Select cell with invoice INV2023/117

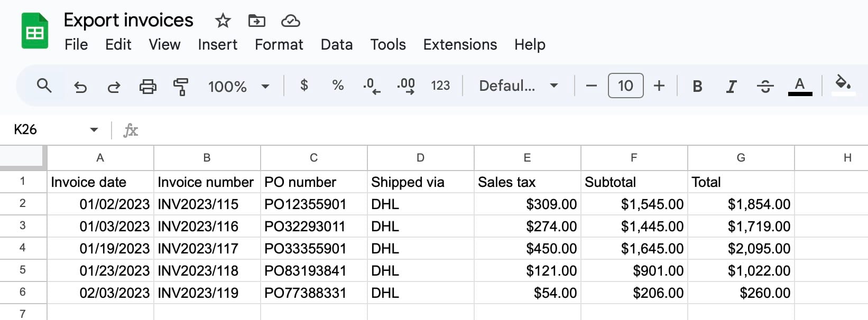pos(207,248)
